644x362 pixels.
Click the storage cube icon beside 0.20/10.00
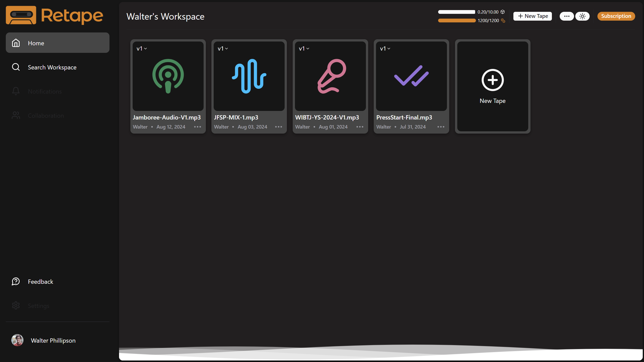coord(503,12)
